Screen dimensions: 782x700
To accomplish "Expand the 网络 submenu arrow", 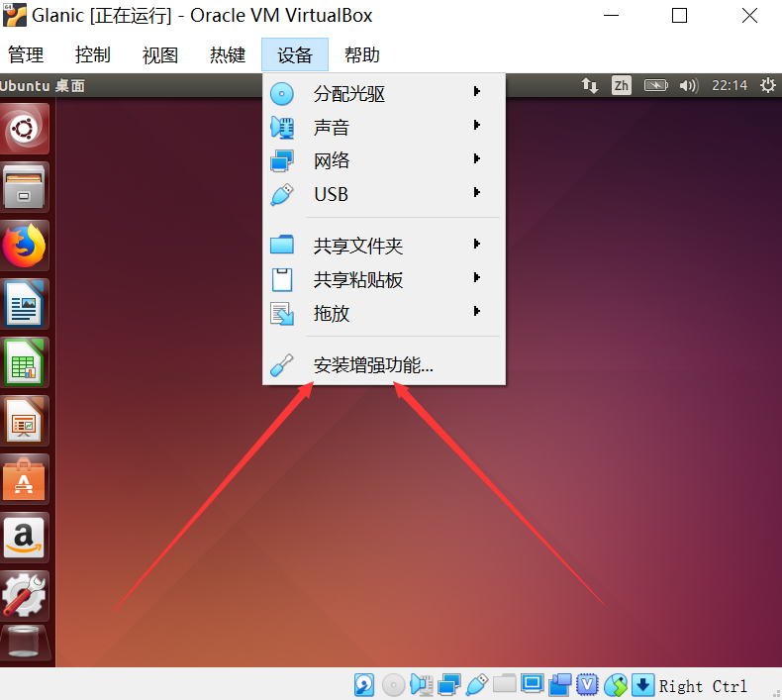I will coord(477,158).
